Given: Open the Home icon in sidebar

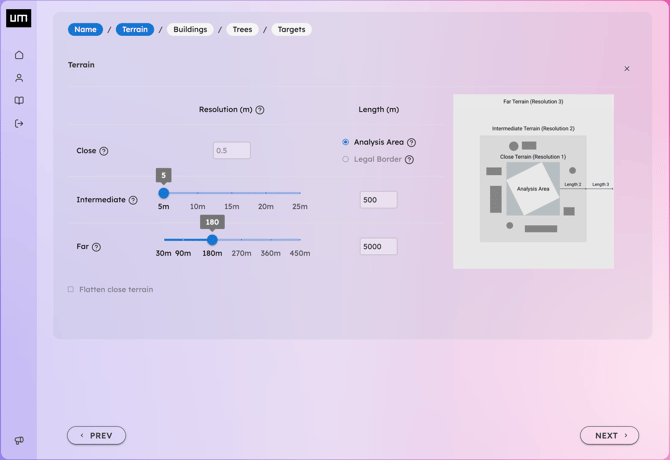Looking at the screenshot, I should [x=19, y=55].
